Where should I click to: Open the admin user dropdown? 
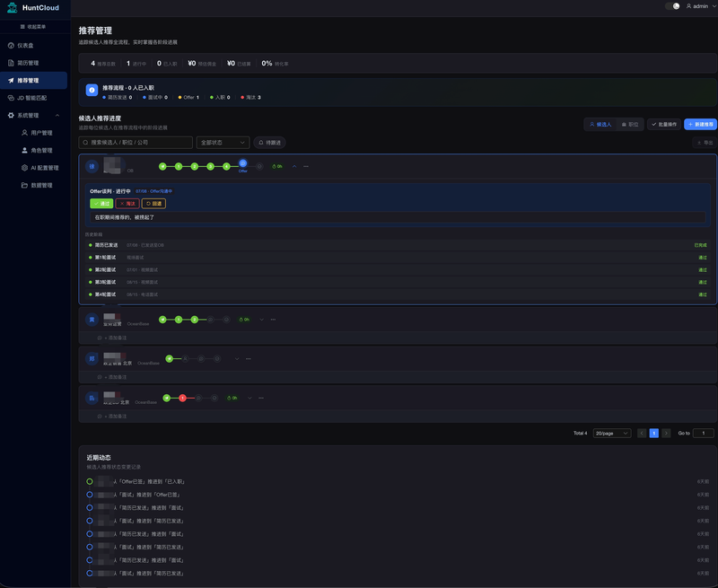point(701,6)
